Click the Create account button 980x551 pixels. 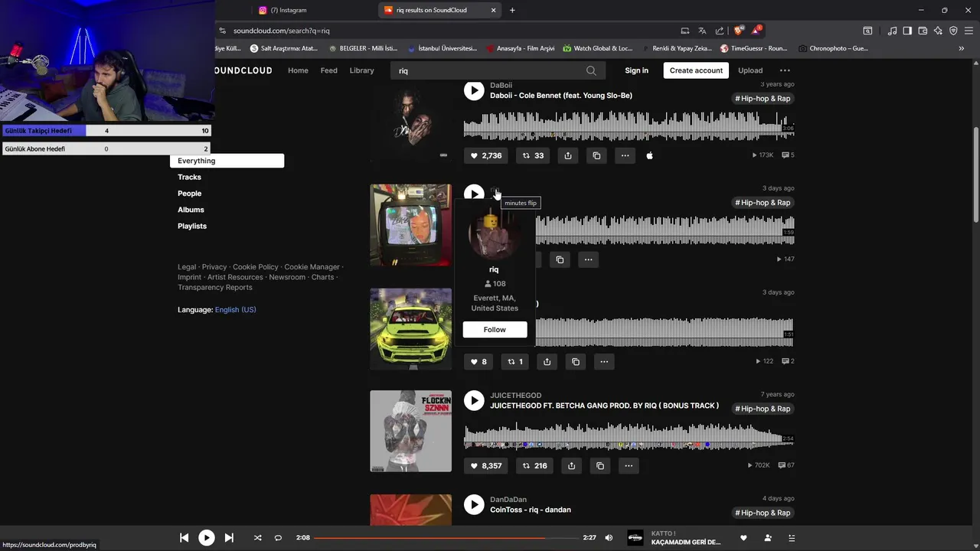tap(696, 70)
